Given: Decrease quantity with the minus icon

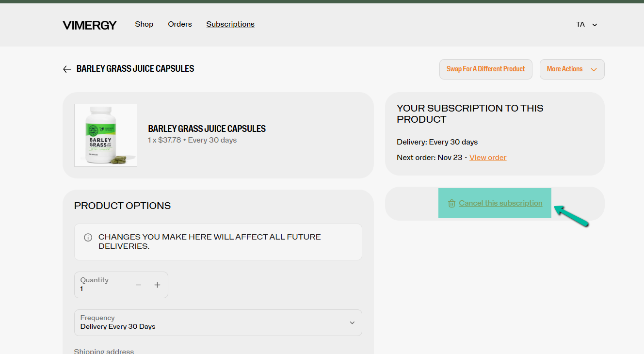Looking at the screenshot, I should point(138,285).
